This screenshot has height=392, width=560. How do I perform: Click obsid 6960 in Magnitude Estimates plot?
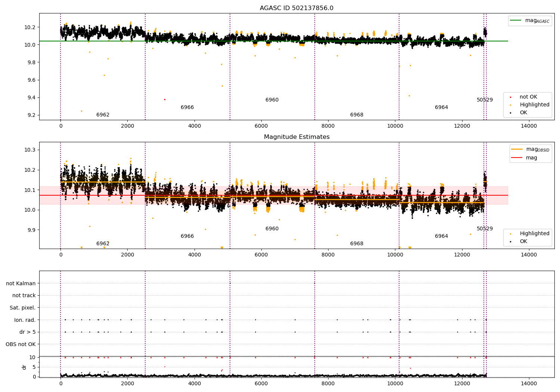click(x=272, y=229)
